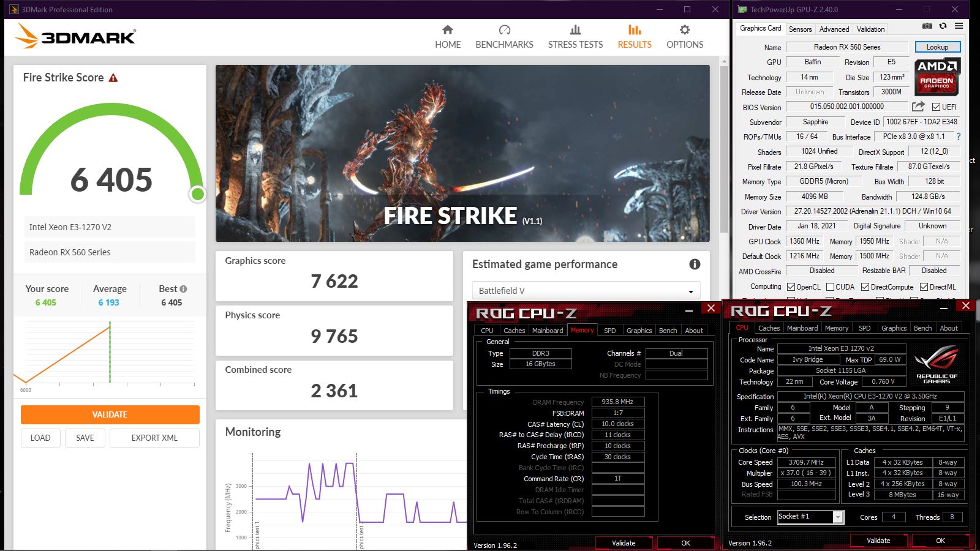This screenshot has height=551, width=980.
Task: Open GPU-Z hamburger menu
Action: click(x=959, y=26)
